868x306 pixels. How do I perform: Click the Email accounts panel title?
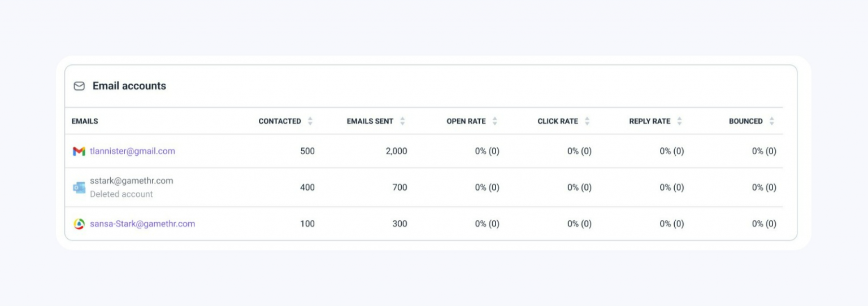[x=129, y=86]
